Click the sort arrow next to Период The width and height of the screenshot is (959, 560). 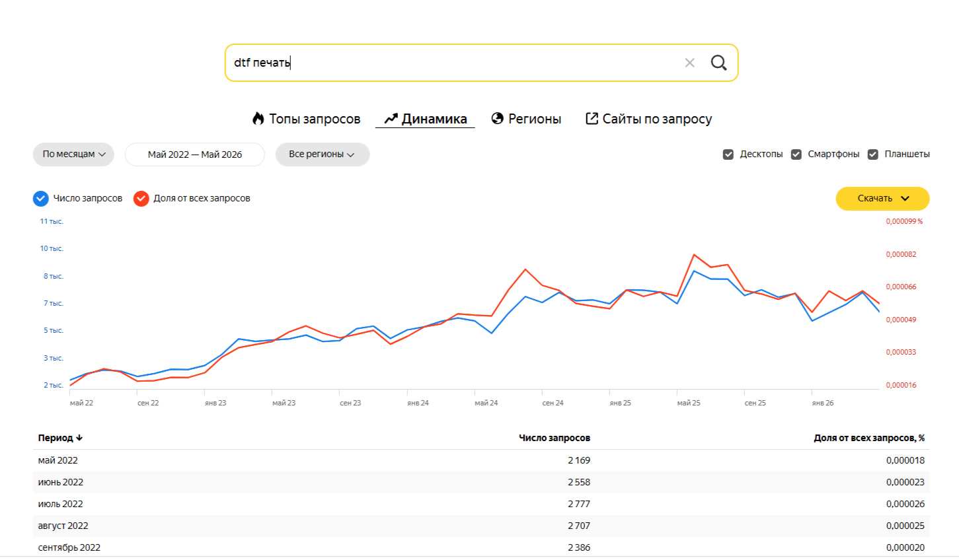coord(79,438)
